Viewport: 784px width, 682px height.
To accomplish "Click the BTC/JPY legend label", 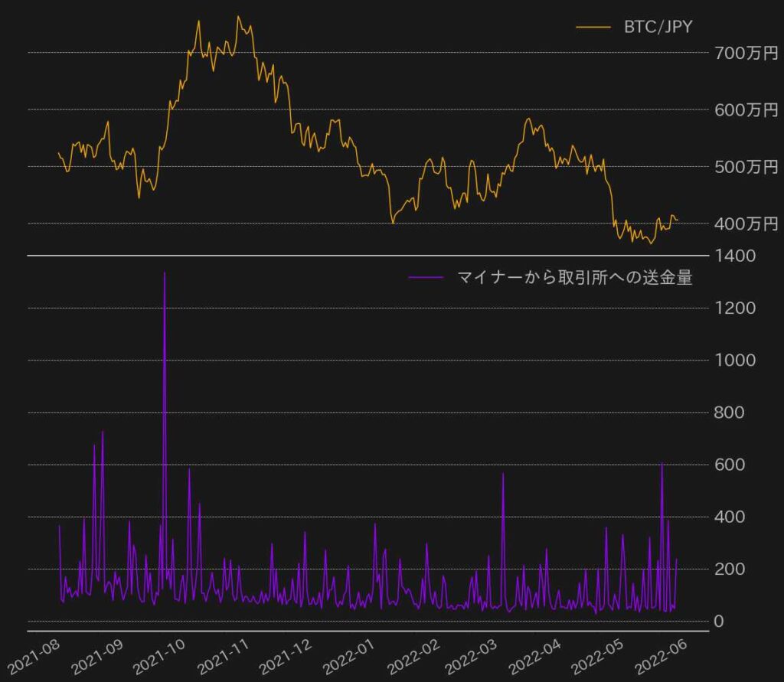I will [658, 27].
